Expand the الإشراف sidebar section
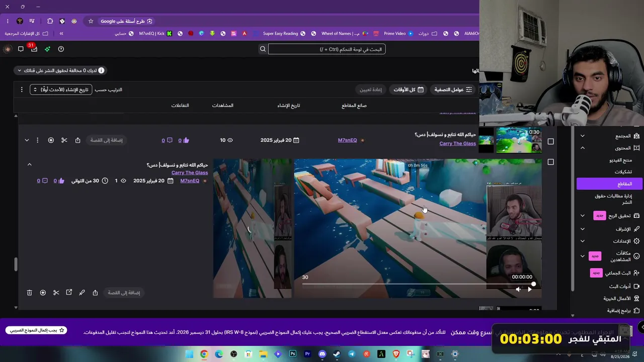The width and height of the screenshot is (644, 362). coord(583,229)
